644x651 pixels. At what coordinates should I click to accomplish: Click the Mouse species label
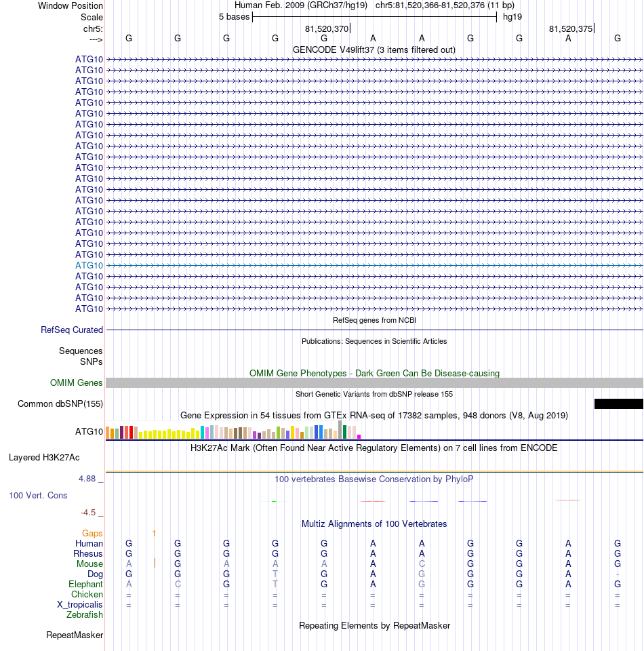(x=89, y=564)
